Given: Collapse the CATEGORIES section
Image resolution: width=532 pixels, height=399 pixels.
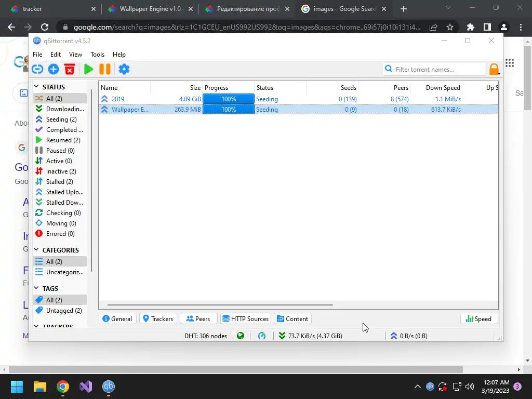Looking at the screenshot, I should (x=36, y=250).
